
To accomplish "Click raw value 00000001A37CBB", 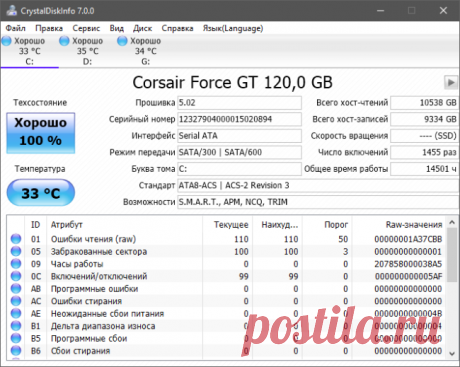I will 408,239.
